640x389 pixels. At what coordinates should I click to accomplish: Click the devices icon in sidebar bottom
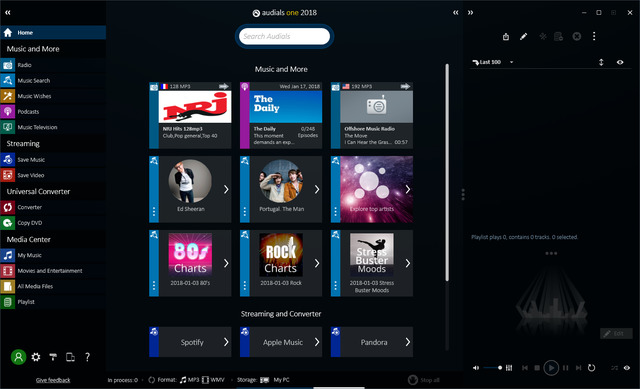[70, 357]
